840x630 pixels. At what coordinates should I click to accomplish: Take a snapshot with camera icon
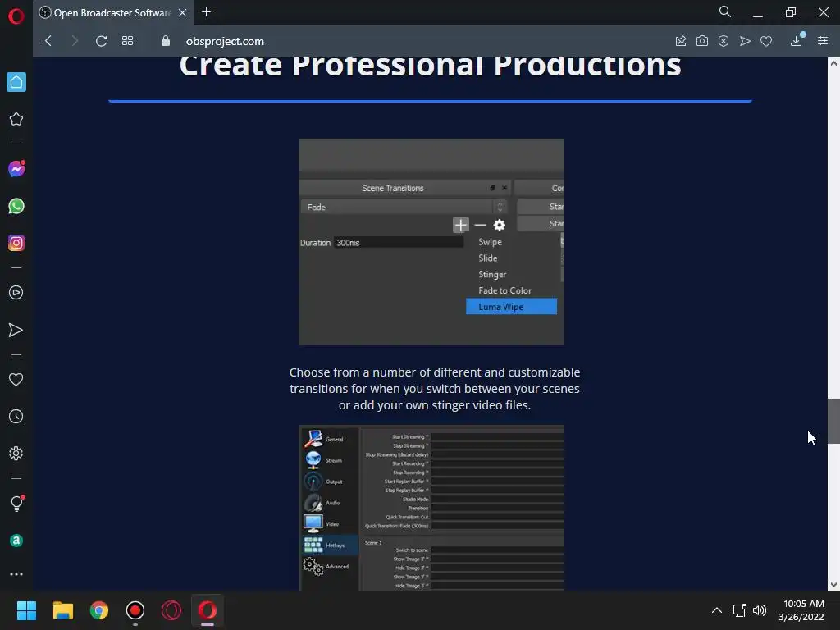tap(702, 41)
